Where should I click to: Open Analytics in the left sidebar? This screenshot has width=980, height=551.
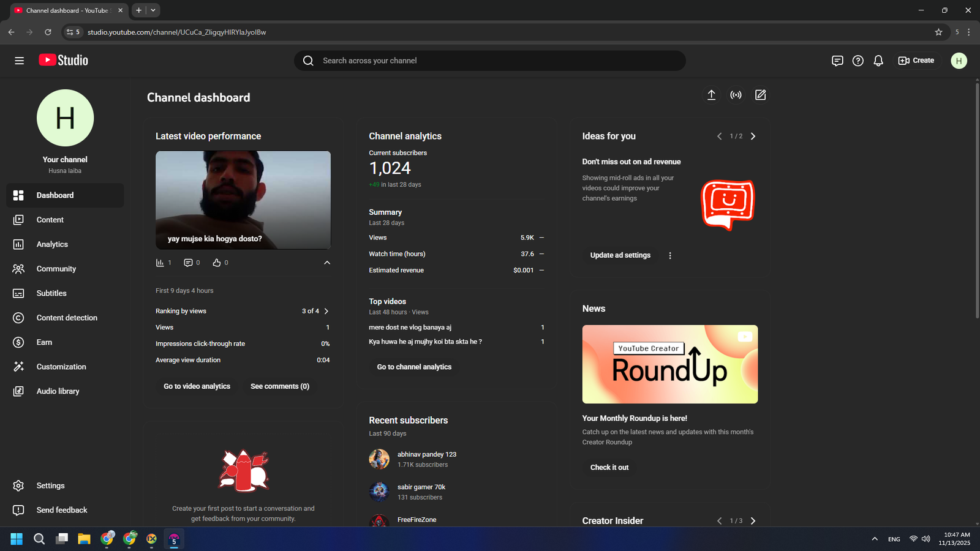click(52, 244)
